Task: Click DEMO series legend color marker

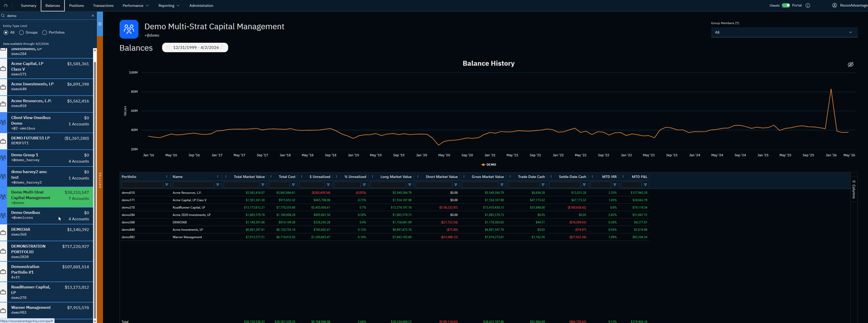Action: [483, 164]
